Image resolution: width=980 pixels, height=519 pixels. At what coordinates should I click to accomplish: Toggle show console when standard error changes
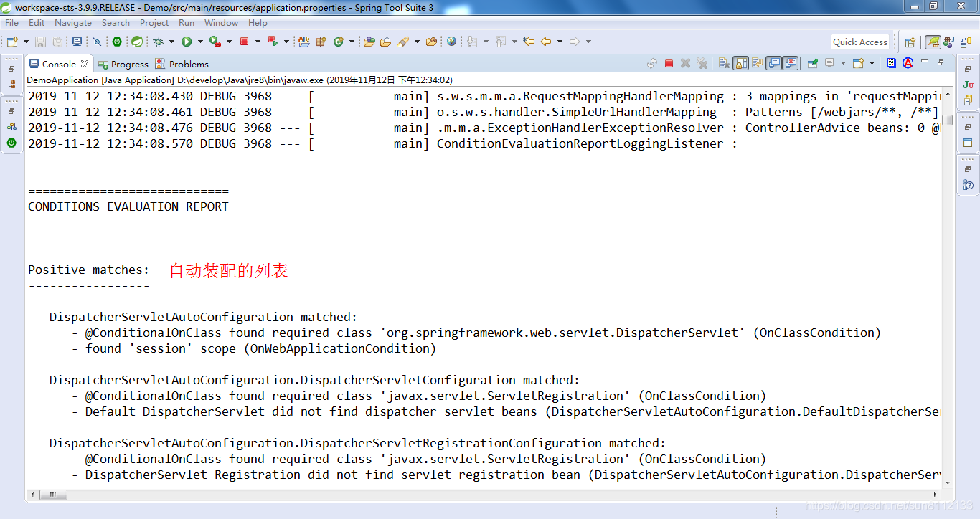coord(791,63)
